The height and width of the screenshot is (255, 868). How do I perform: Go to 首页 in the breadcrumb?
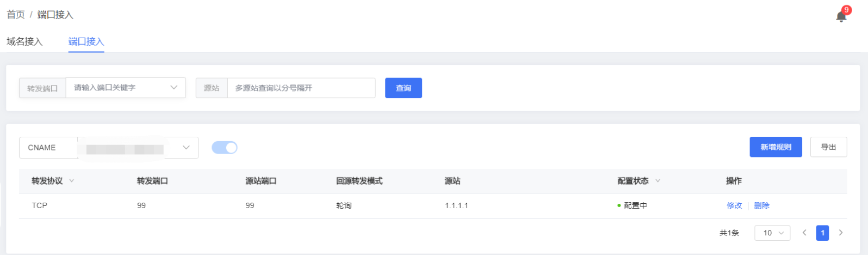(x=16, y=15)
